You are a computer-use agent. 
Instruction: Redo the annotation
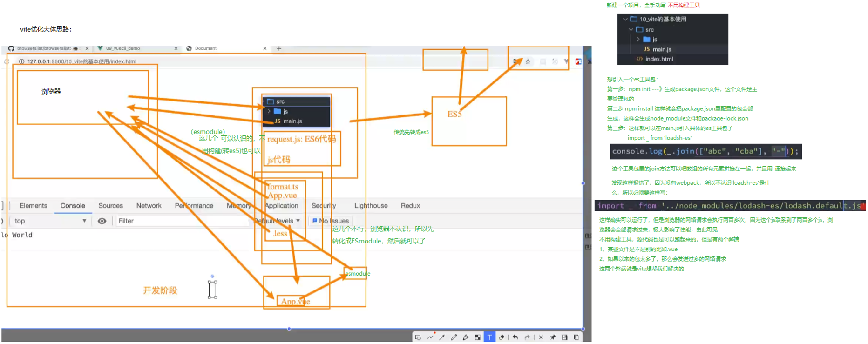(x=527, y=337)
